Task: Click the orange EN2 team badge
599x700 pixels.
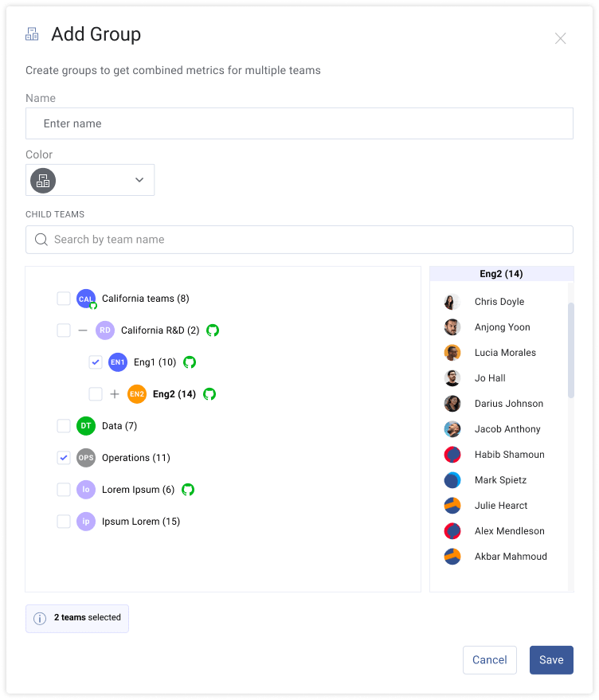Action: (137, 393)
